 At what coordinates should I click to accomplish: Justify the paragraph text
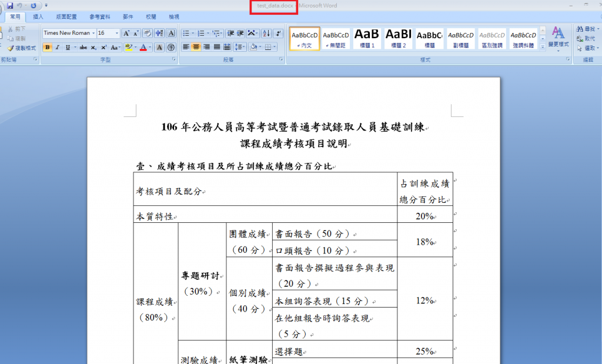[x=217, y=47]
